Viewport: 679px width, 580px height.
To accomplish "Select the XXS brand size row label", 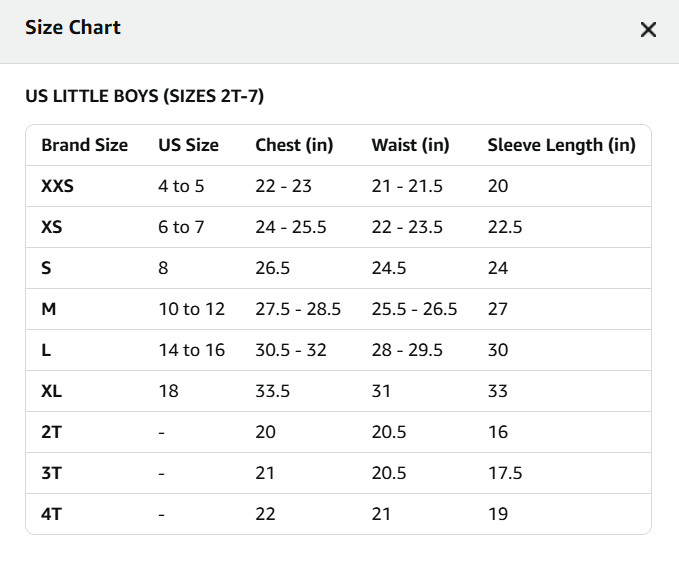I will point(57,186).
